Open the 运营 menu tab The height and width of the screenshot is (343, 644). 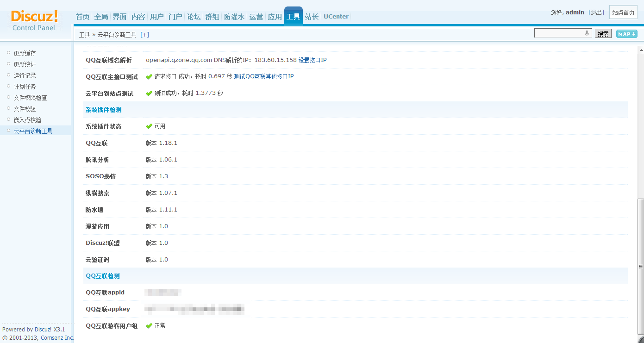coord(256,17)
